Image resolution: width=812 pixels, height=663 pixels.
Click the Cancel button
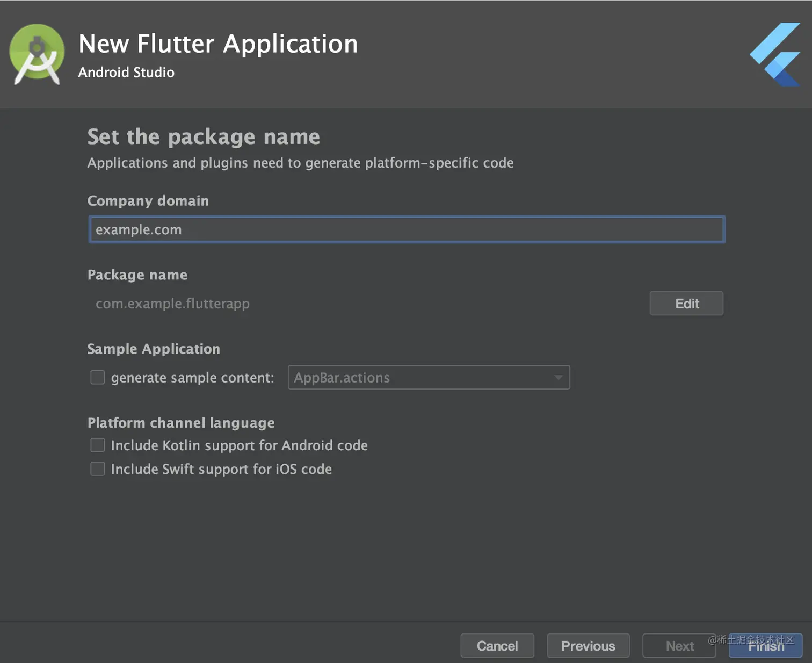tap(497, 646)
